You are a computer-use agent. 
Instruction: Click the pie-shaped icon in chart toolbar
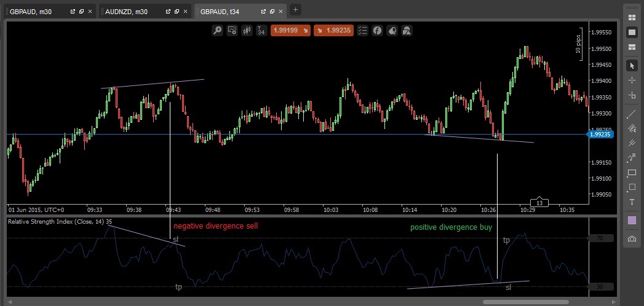(392, 30)
